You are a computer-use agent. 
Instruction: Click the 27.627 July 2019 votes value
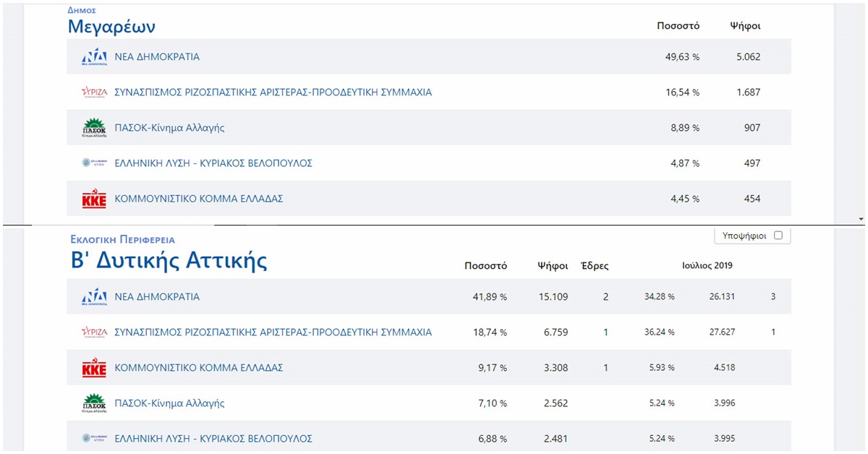[x=721, y=332]
